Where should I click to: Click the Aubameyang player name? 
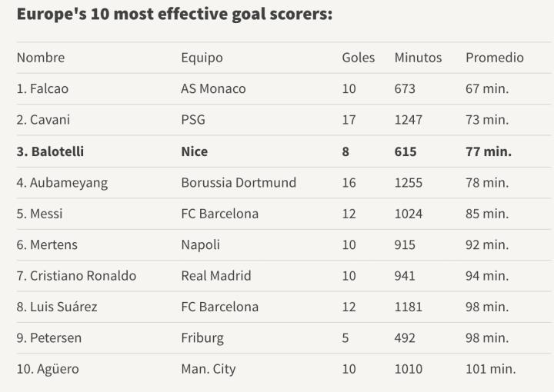[62, 183]
